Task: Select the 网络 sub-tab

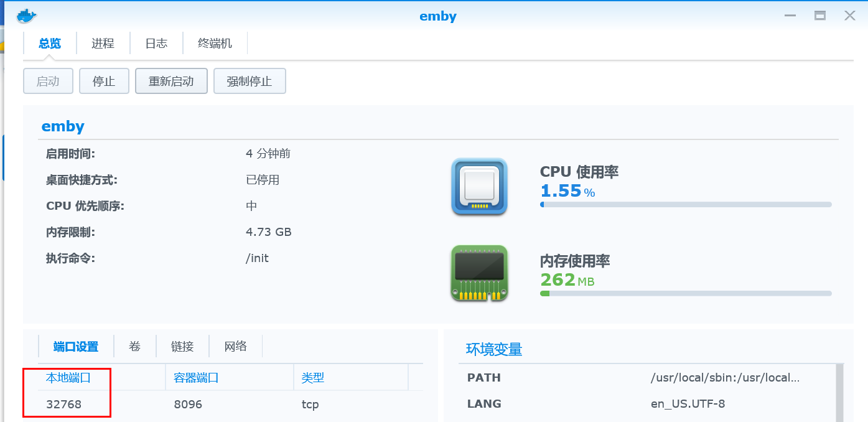Action: 236,347
